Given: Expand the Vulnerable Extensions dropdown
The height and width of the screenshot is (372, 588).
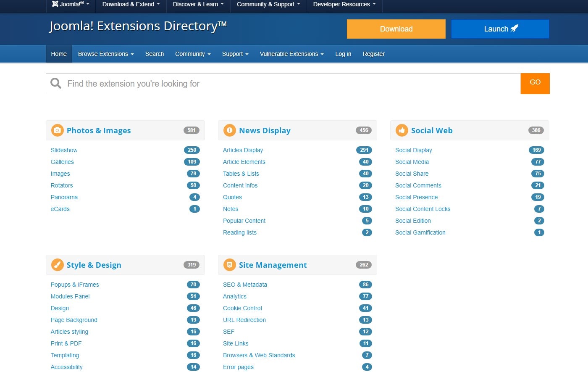Looking at the screenshot, I should pos(292,54).
